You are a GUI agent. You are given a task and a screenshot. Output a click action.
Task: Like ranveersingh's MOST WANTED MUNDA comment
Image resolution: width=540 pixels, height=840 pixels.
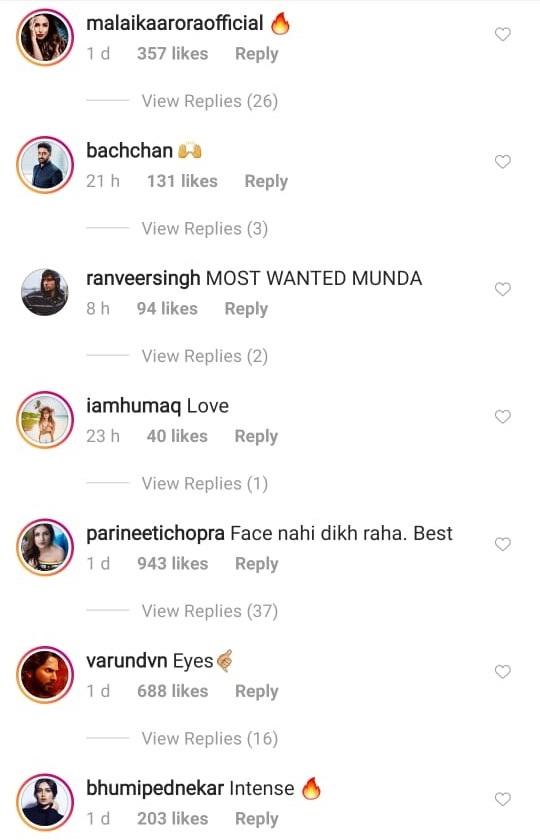coord(502,289)
